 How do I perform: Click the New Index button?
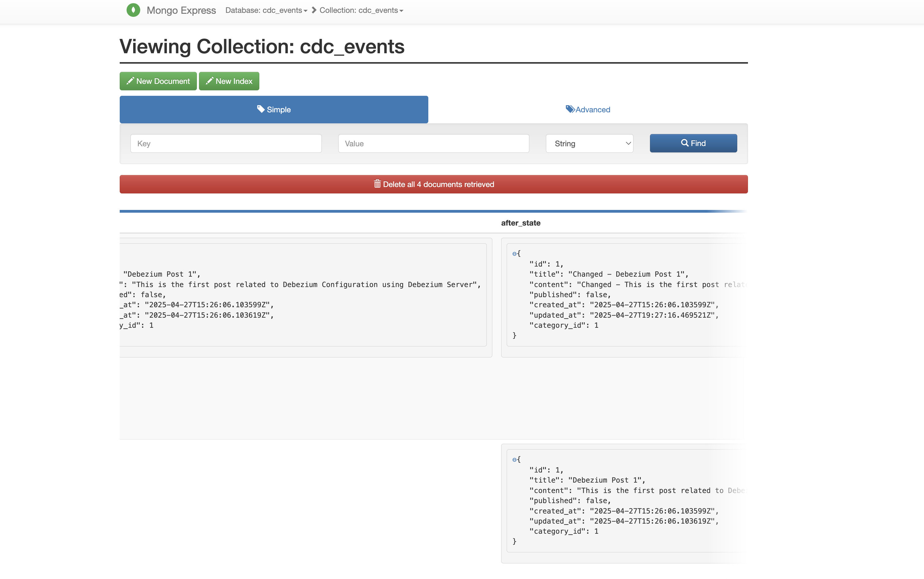click(229, 81)
